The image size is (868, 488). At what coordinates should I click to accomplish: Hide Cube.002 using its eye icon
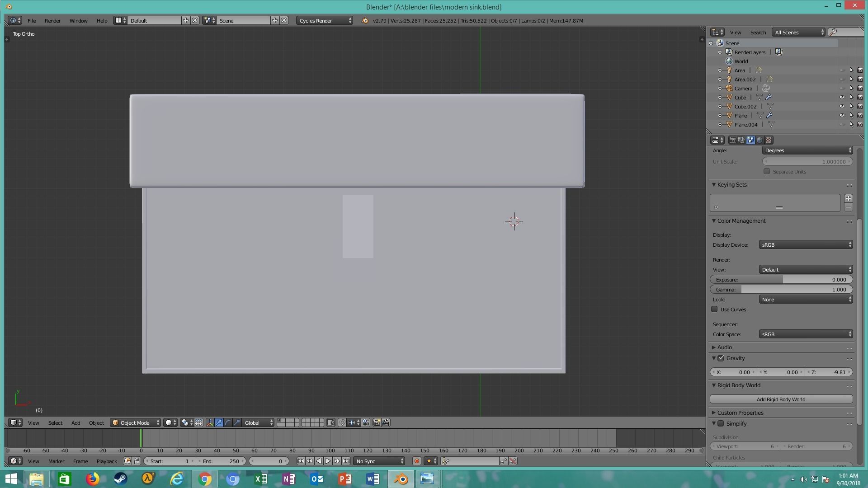[x=842, y=107]
